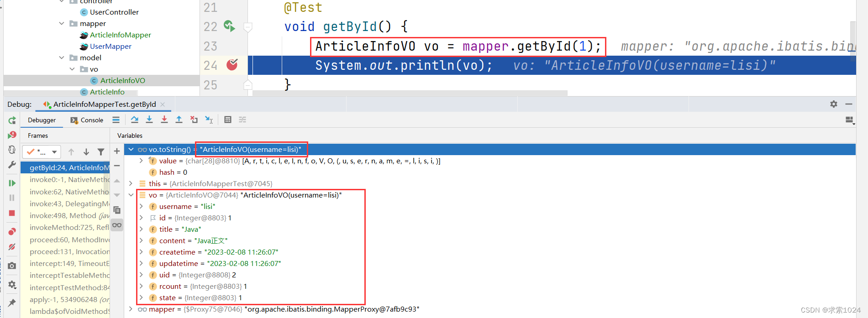
Task: Click the duplicate watch copy icon
Action: 117,210
